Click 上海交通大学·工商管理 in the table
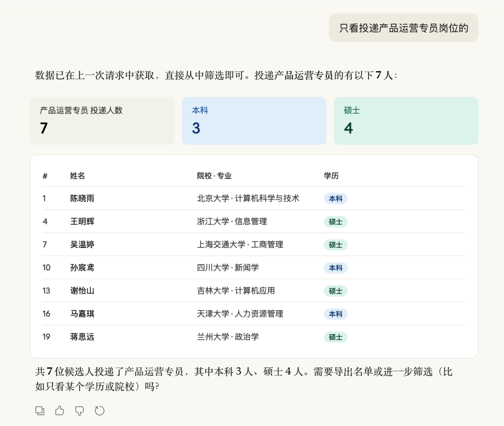 click(240, 245)
